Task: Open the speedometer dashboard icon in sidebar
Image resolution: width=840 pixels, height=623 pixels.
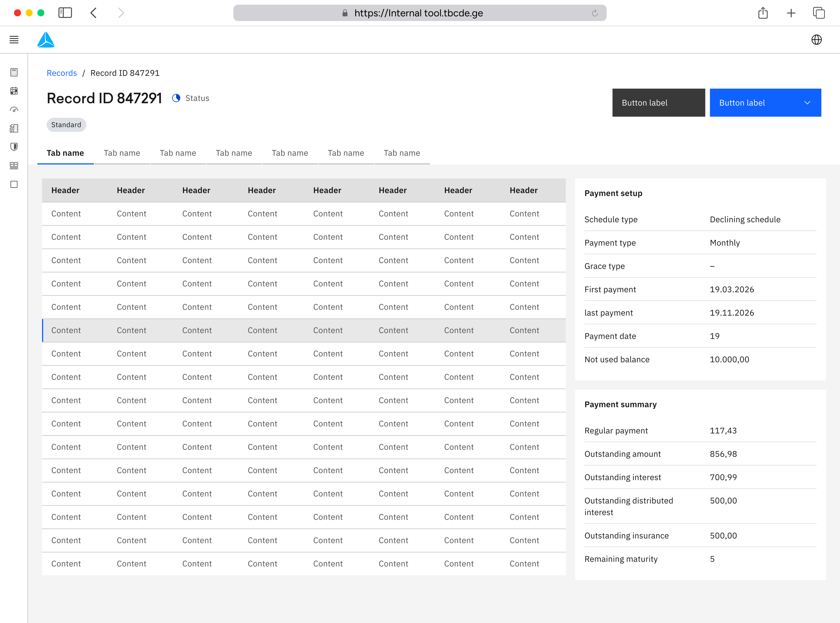Action: coord(14,110)
